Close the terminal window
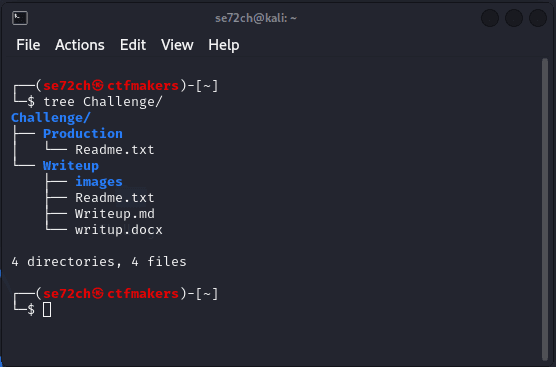The width and height of the screenshot is (556, 367). 538,18
